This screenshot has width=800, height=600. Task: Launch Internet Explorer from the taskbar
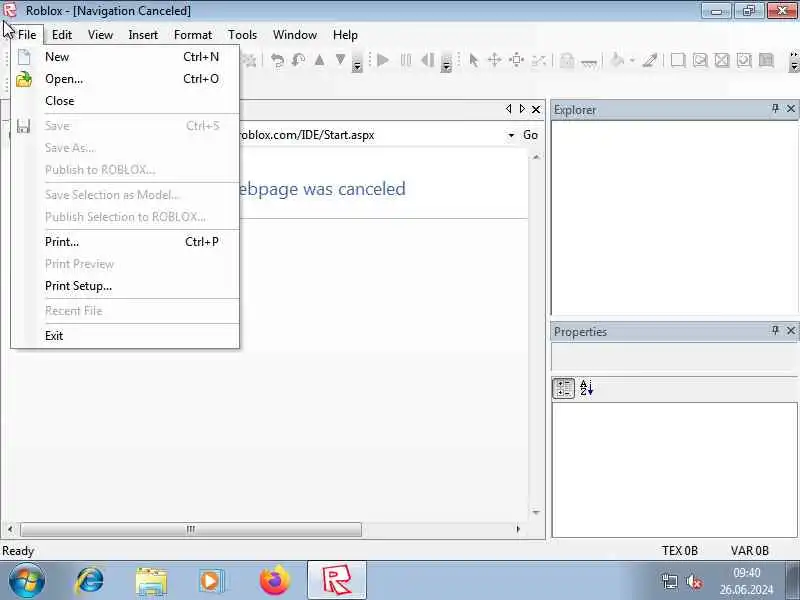[90, 581]
